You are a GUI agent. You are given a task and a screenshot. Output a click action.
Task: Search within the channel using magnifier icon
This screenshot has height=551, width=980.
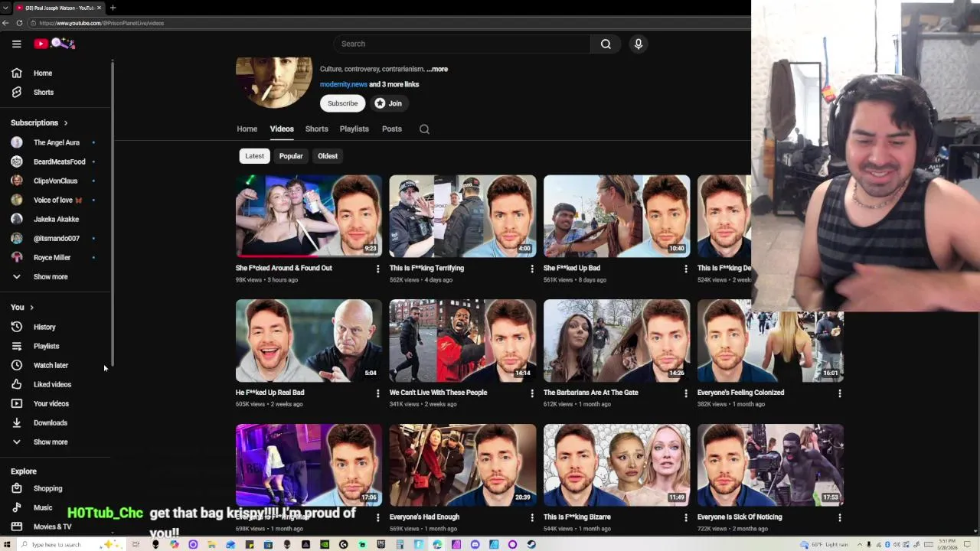pyautogui.click(x=424, y=129)
